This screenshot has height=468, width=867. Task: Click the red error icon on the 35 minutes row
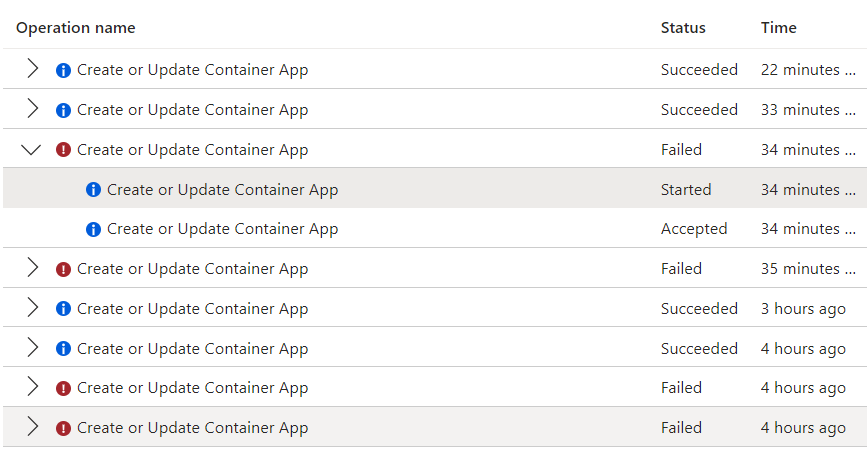(x=64, y=269)
